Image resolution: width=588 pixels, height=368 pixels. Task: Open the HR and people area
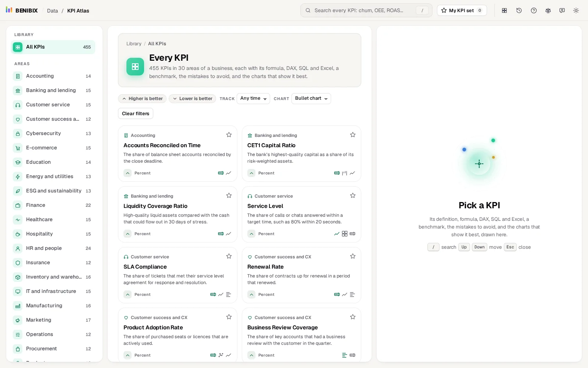tap(53, 248)
